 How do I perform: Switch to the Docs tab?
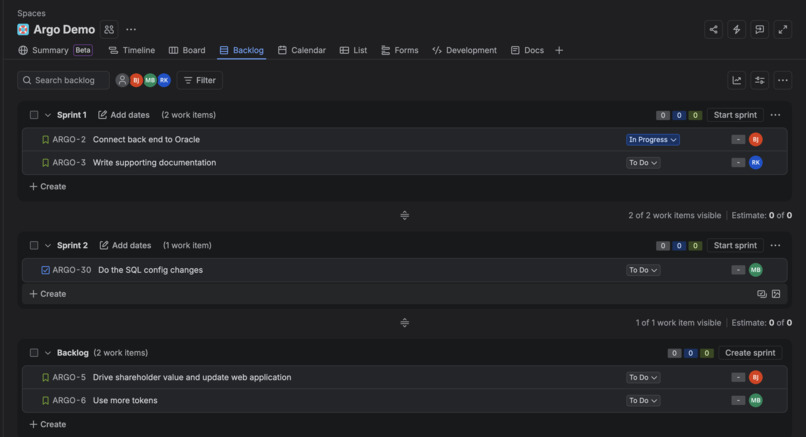pyautogui.click(x=527, y=50)
